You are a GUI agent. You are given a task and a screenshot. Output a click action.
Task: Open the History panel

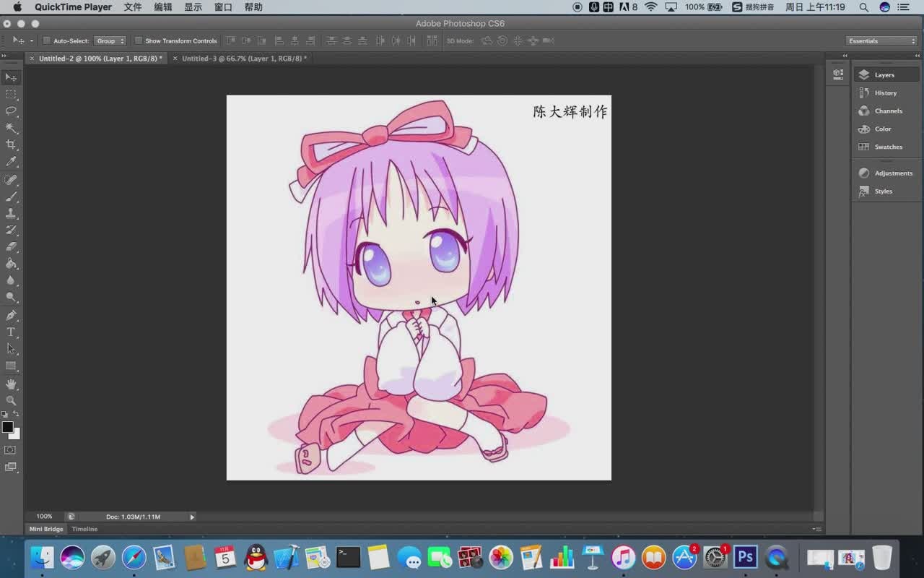(x=886, y=92)
